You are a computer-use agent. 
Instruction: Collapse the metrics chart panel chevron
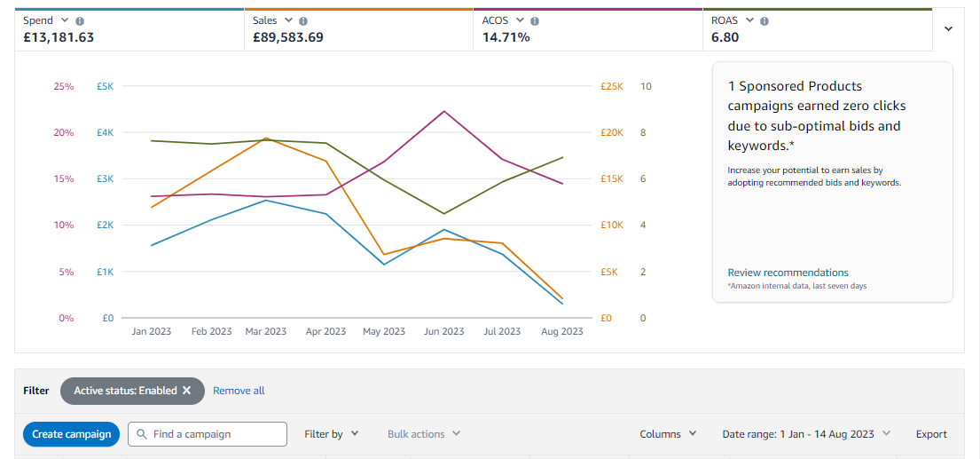(948, 28)
